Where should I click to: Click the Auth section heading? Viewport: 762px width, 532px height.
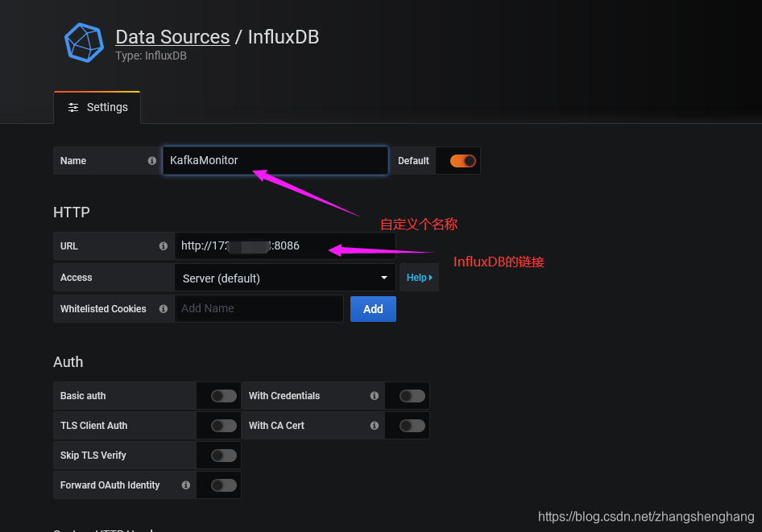pos(68,362)
